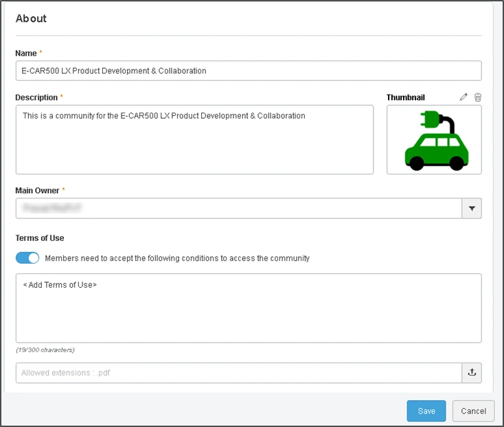Screen dimensions: 504x427
Task: Open the Main Owner combo box field
Action: (238, 209)
